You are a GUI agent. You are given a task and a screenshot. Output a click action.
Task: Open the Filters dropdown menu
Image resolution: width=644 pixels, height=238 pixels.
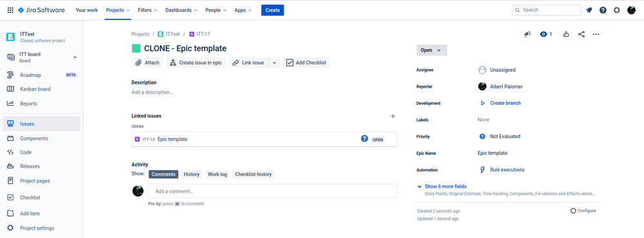(148, 10)
